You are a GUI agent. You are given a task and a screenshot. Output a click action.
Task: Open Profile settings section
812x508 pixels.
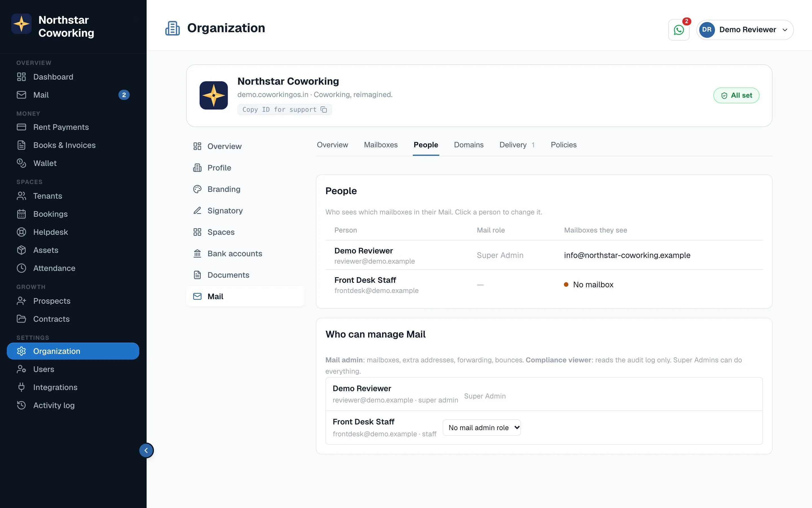(x=246, y=168)
